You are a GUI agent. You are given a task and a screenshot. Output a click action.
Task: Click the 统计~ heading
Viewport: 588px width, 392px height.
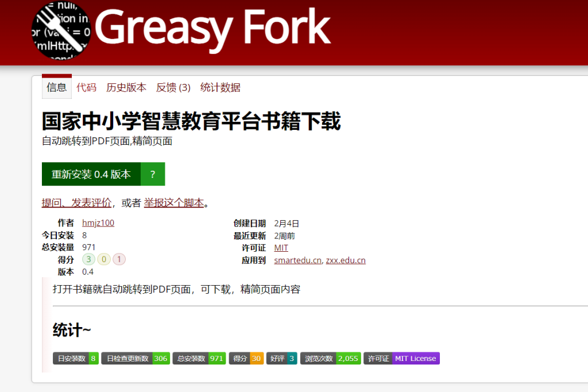click(x=72, y=330)
